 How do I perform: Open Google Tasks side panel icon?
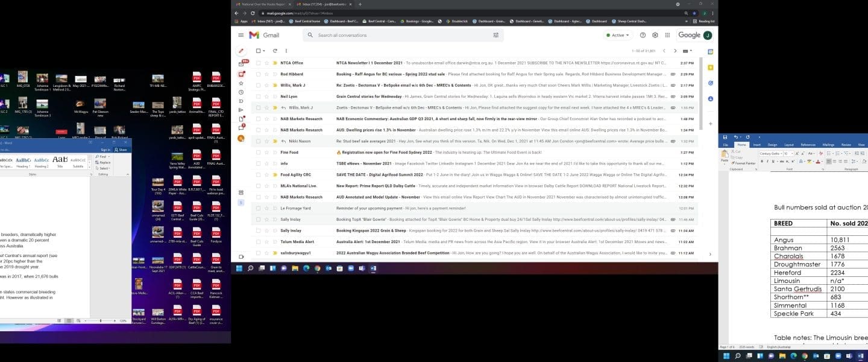tap(711, 83)
